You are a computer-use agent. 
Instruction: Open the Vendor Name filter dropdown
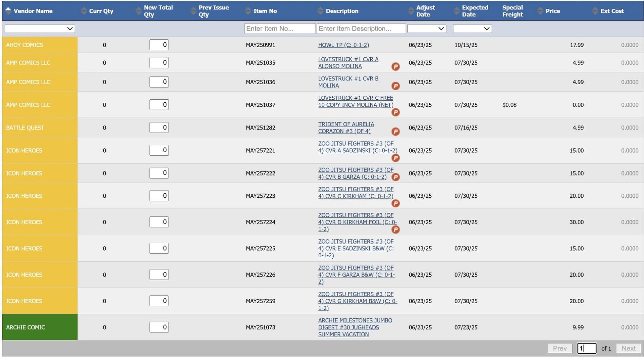40,29
